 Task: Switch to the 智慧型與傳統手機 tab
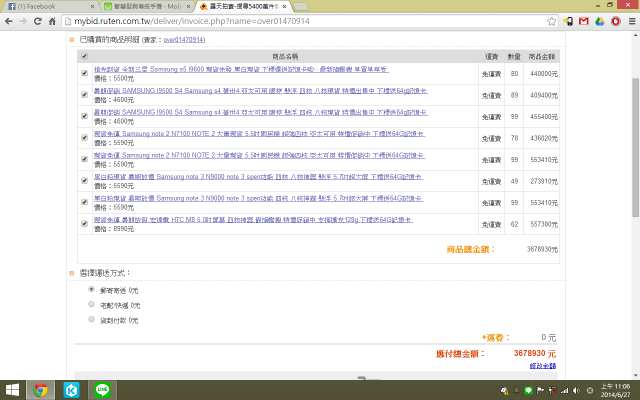(146, 7)
